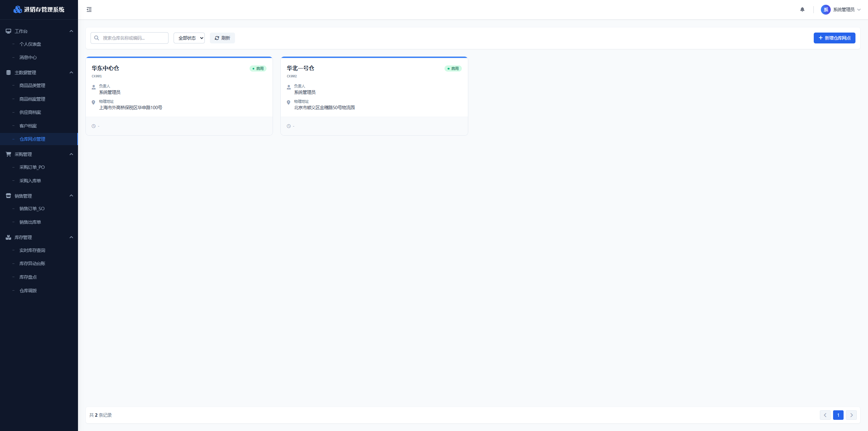The image size is (868, 431).
Task: Collapse the sidebar with the menu-fold icon
Action: (x=89, y=9)
